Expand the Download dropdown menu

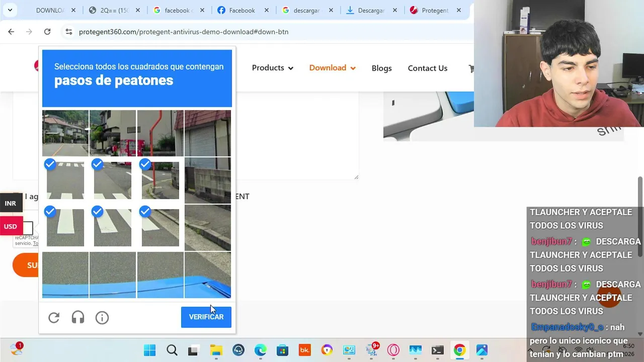333,68
